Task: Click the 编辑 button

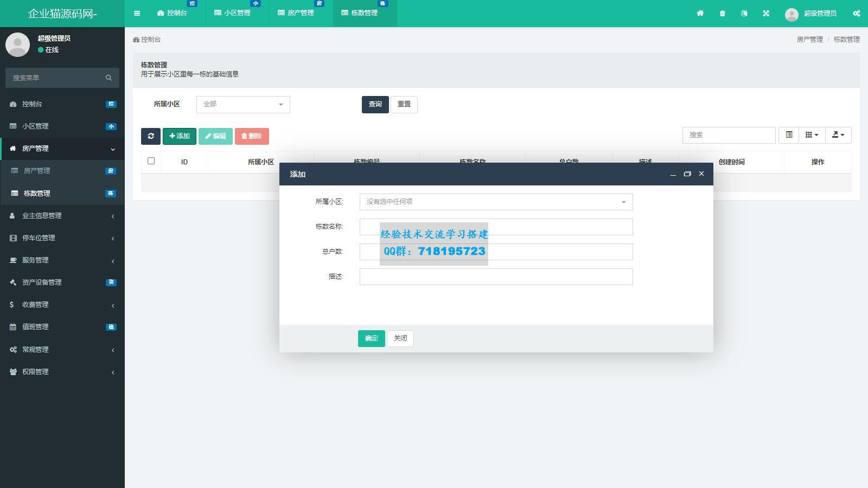Action: 215,136
